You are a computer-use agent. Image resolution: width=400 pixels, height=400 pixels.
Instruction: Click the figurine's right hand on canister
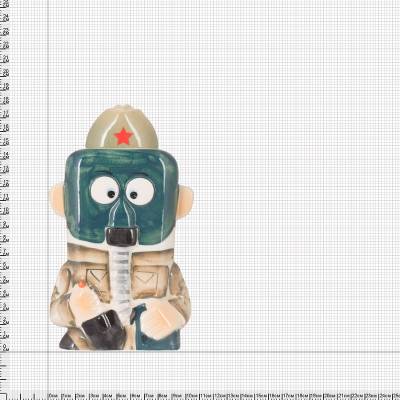pos(162,319)
